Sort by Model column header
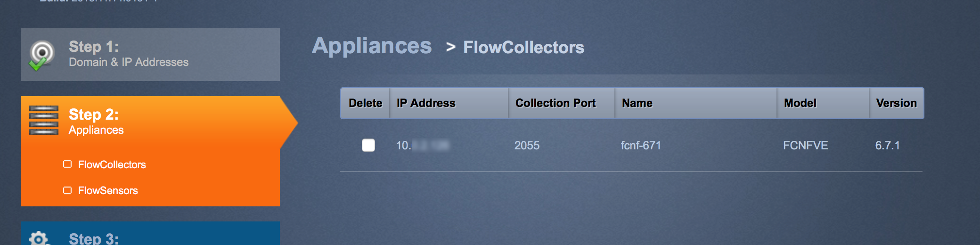The height and width of the screenshot is (245, 980). (x=800, y=103)
